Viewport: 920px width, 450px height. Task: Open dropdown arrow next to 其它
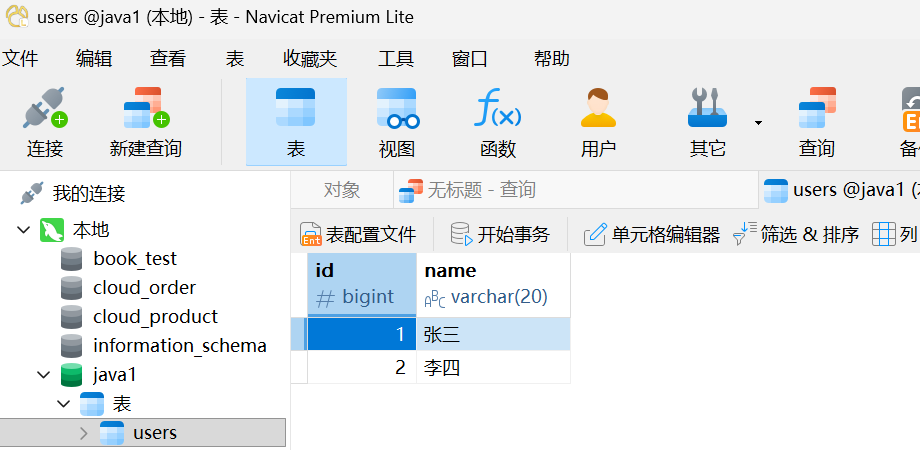758,123
